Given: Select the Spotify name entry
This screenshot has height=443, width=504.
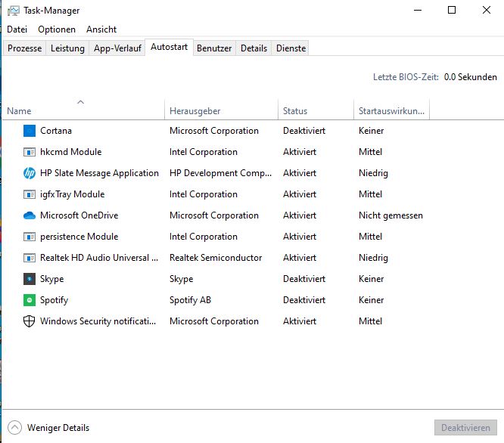Looking at the screenshot, I should pyautogui.click(x=54, y=300).
